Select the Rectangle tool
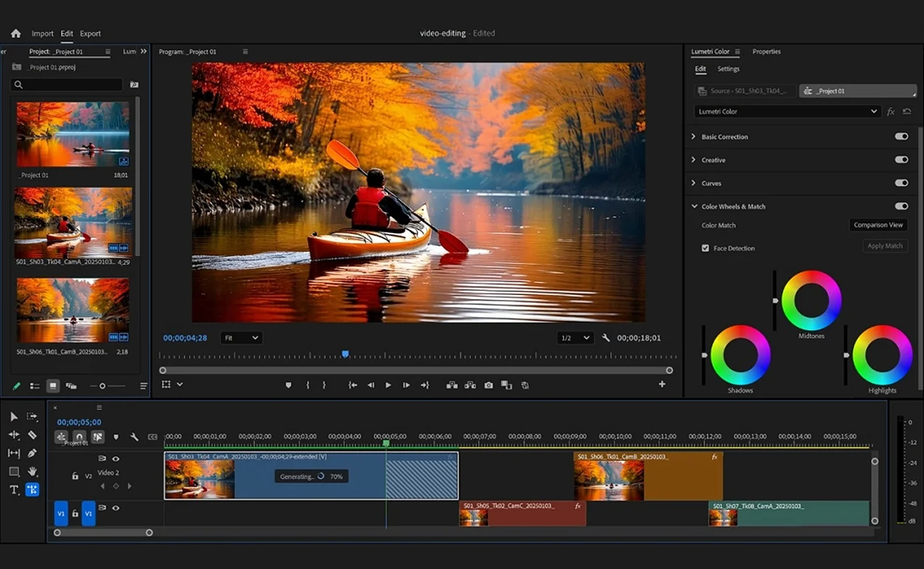 tap(14, 472)
